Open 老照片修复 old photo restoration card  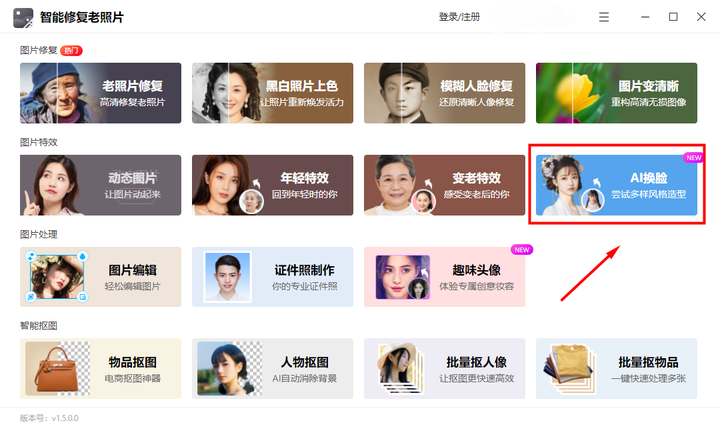coord(101,93)
